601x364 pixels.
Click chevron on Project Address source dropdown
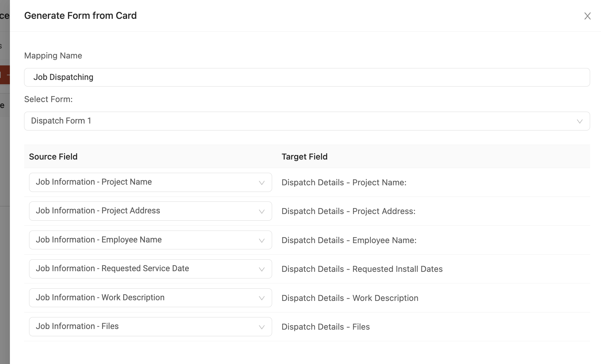(x=262, y=211)
